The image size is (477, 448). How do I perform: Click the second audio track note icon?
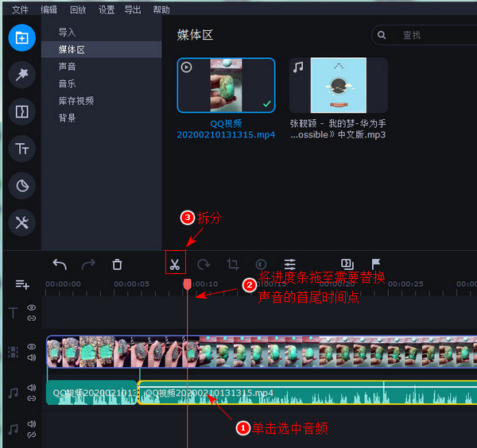tap(13, 429)
